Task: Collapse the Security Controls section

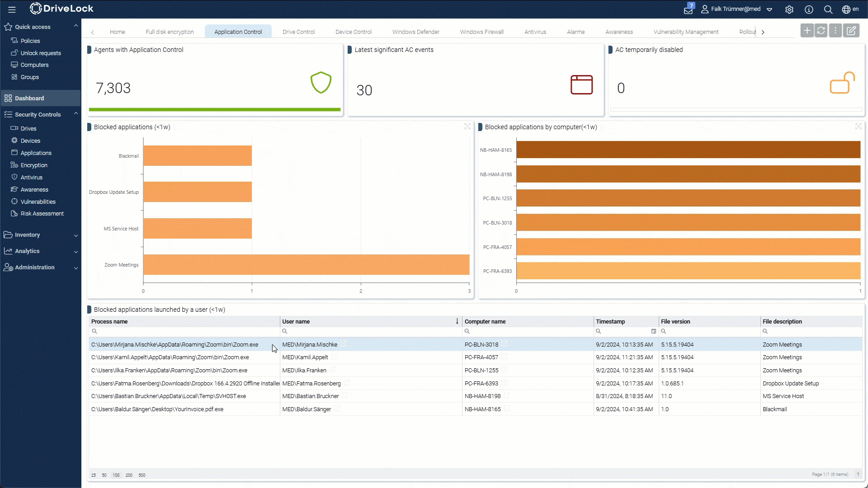Action: (x=75, y=113)
